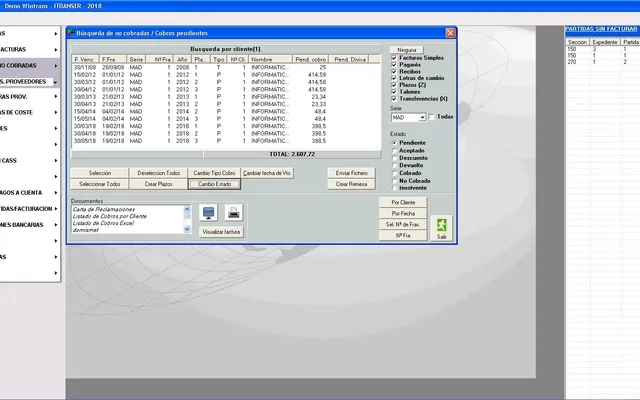Open the S. PROVEEDORES menu item
Screen dimensions: 640x400
pyautogui.click(x=29, y=82)
